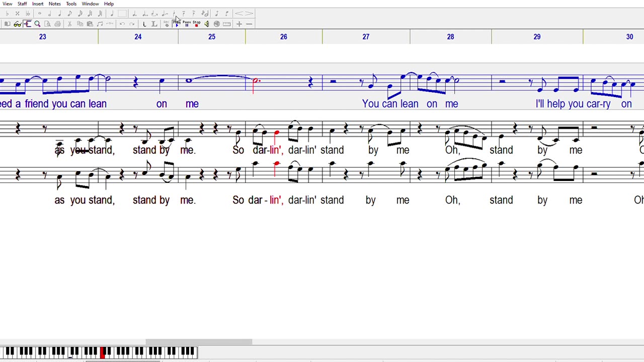Screen dimensions: 644x362
Task: Click the blue whole note in measure 25
Action: point(189,80)
